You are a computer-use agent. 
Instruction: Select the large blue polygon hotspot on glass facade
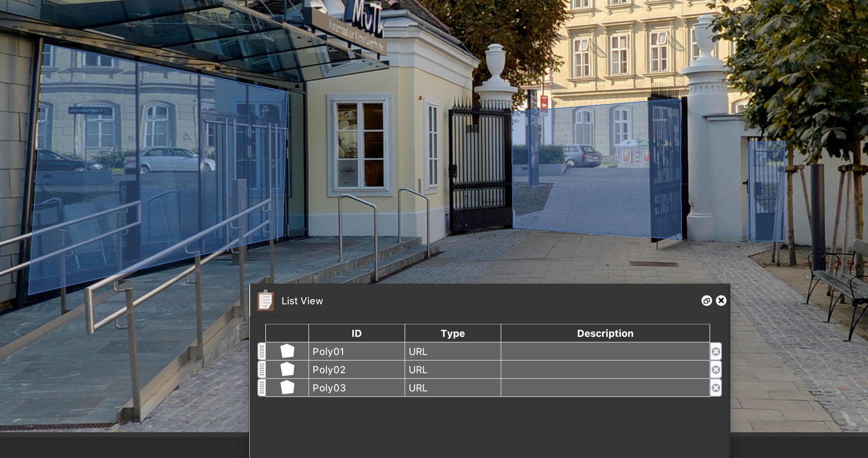point(159,167)
